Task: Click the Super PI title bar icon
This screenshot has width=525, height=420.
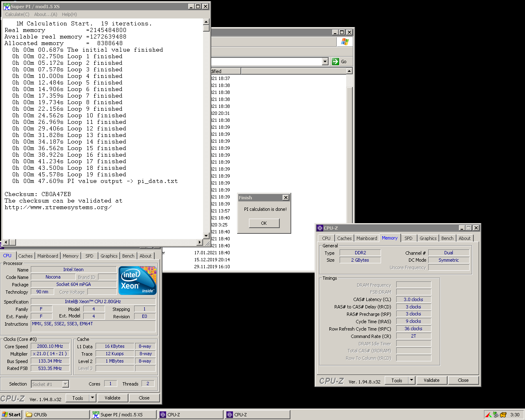Action: coord(7,6)
